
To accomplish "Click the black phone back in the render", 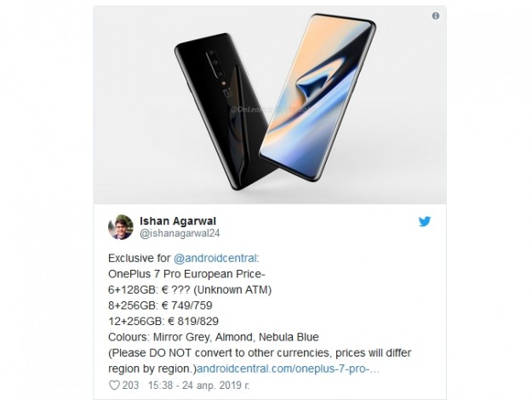I will 222,112.
